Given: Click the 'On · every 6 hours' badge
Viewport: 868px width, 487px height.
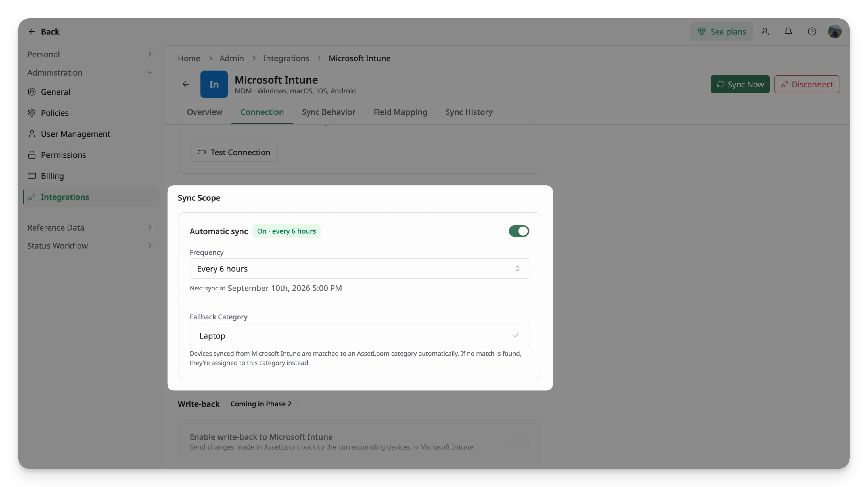Looking at the screenshot, I should tap(286, 231).
